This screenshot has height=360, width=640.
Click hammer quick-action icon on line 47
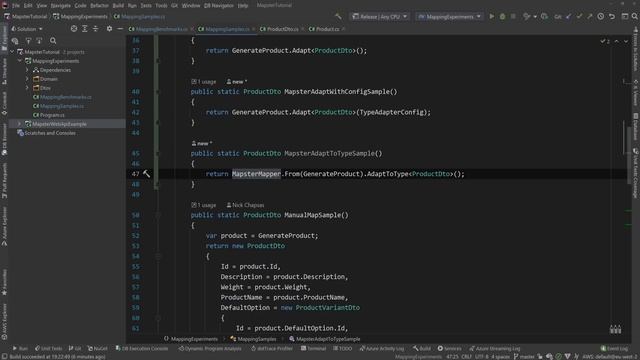[x=147, y=174]
